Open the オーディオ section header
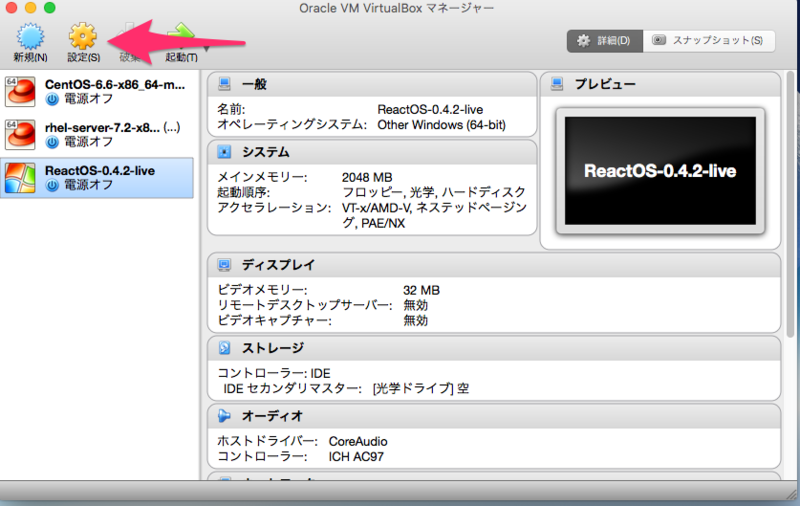 coord(494,416)
